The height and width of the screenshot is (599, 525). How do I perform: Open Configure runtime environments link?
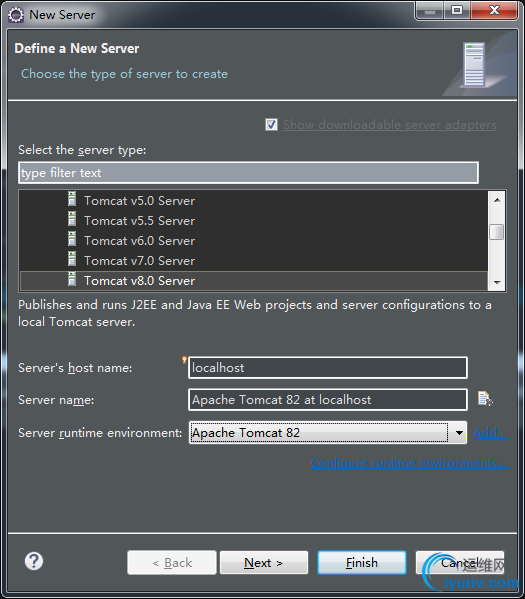point(409,463)
